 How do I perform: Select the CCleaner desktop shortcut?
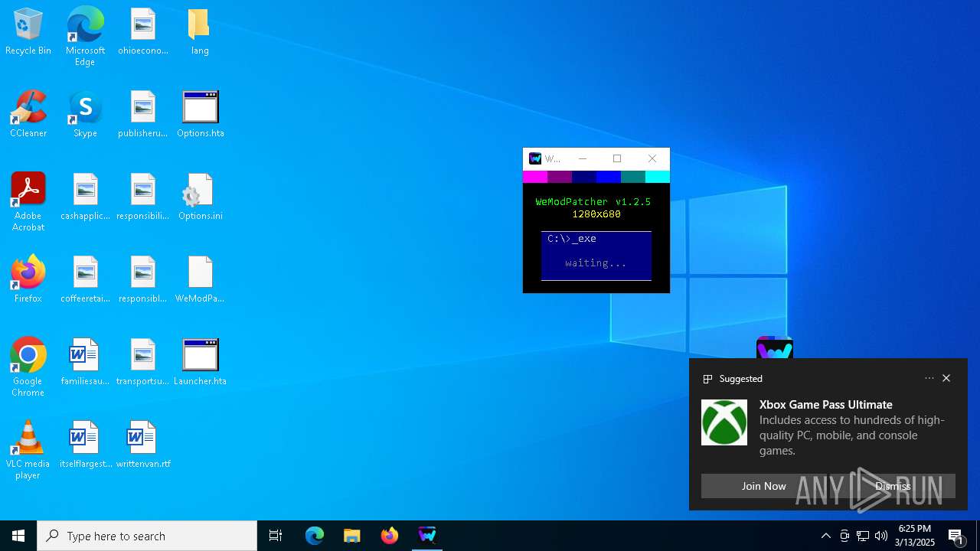28,114
